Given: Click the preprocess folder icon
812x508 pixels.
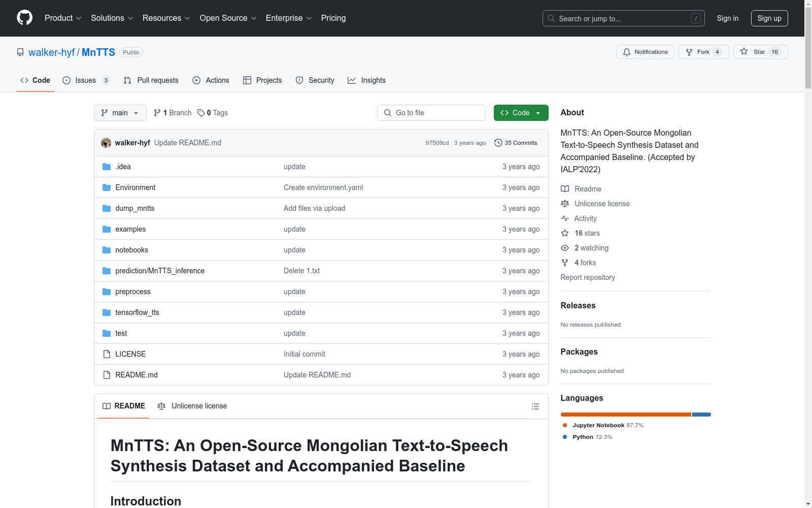Looking at the screenshot, I should coord(107,292).
